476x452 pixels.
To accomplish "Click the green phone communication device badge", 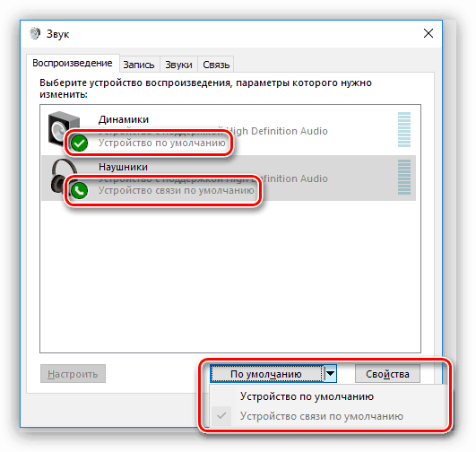I will pos(79,190).
